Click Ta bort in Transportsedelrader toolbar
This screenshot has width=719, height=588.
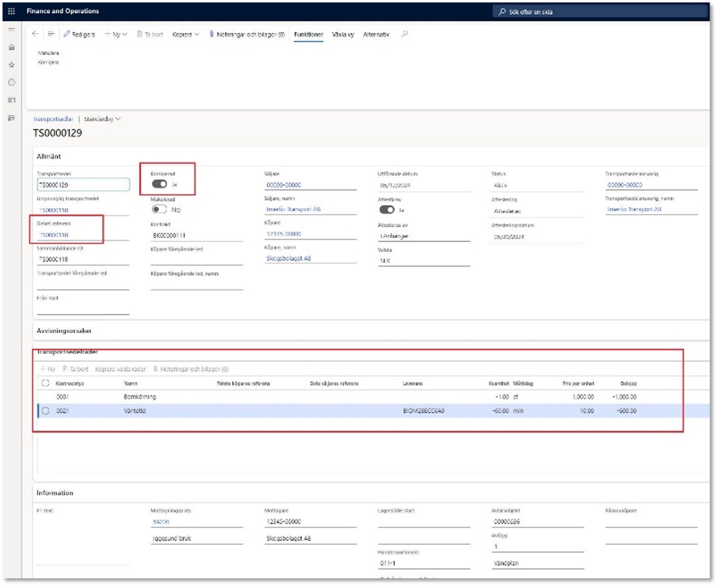75,369
